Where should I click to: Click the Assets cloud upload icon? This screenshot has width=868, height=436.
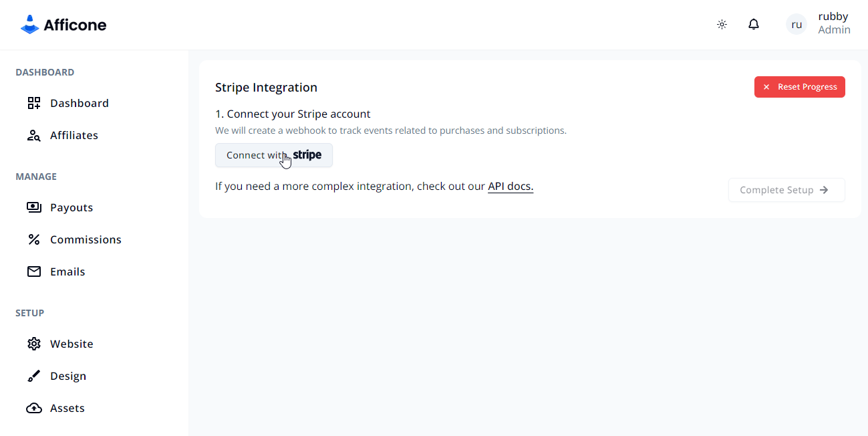pos(34,408)
